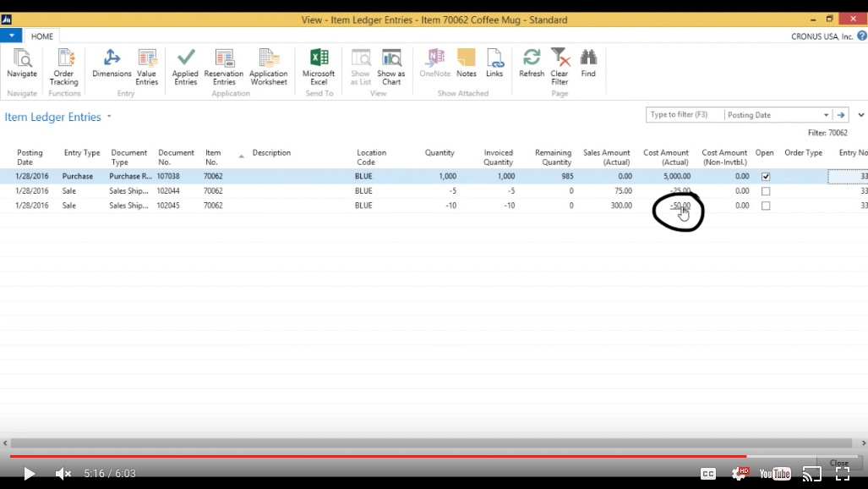Click Show as List
Image resolution: width=868 pixels, height=489 pixels.
click(360, 67)
